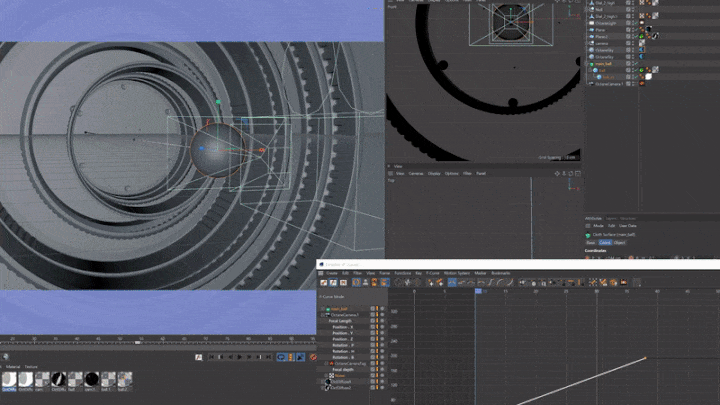Click move viewport navigation icon in Top view
720x405 pixels.
(x=557, y=174)
